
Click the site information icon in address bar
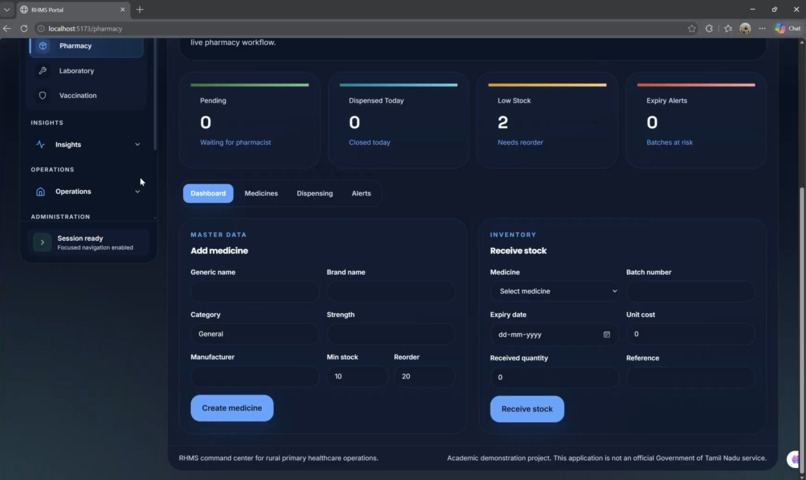pos(41,28)
